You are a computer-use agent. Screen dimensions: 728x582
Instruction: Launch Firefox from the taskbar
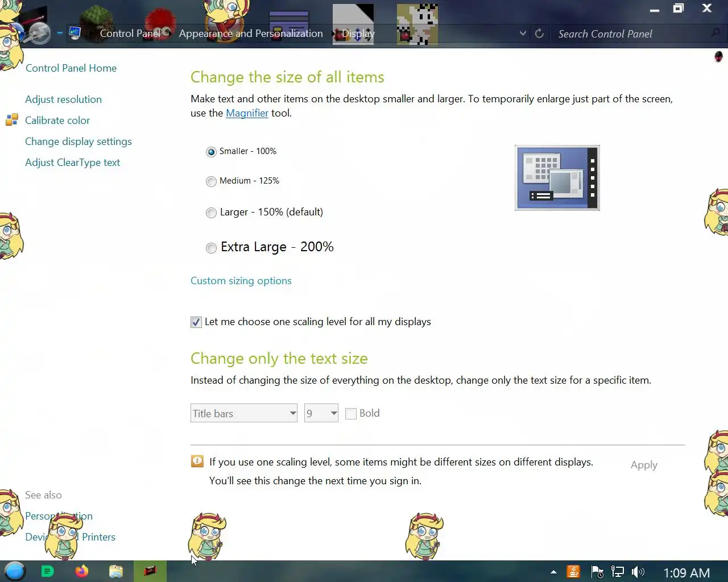tap(82, 571)
